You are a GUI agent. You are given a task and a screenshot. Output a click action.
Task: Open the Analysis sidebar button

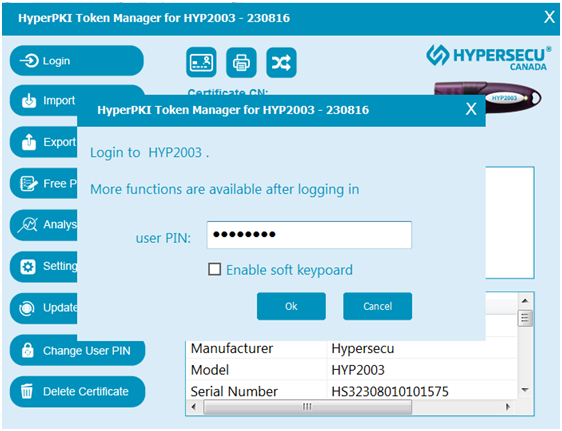coord(43,225)
